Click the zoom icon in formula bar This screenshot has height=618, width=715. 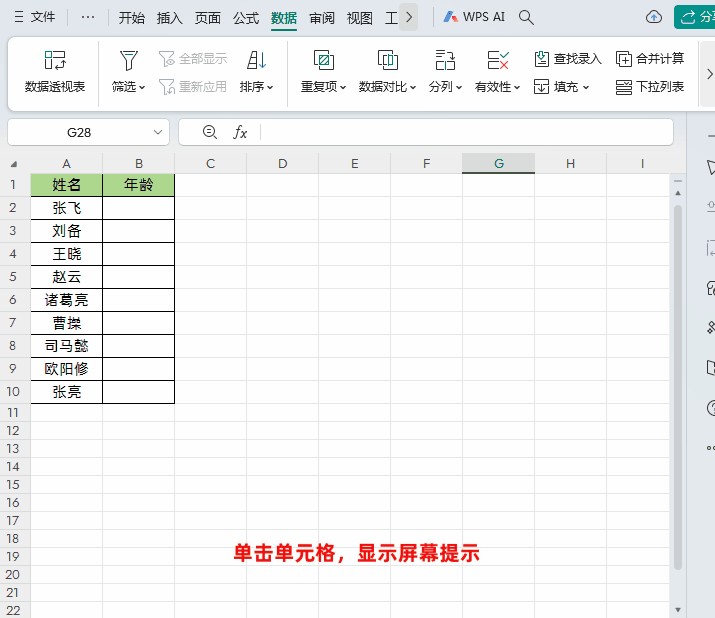point(210,132)
